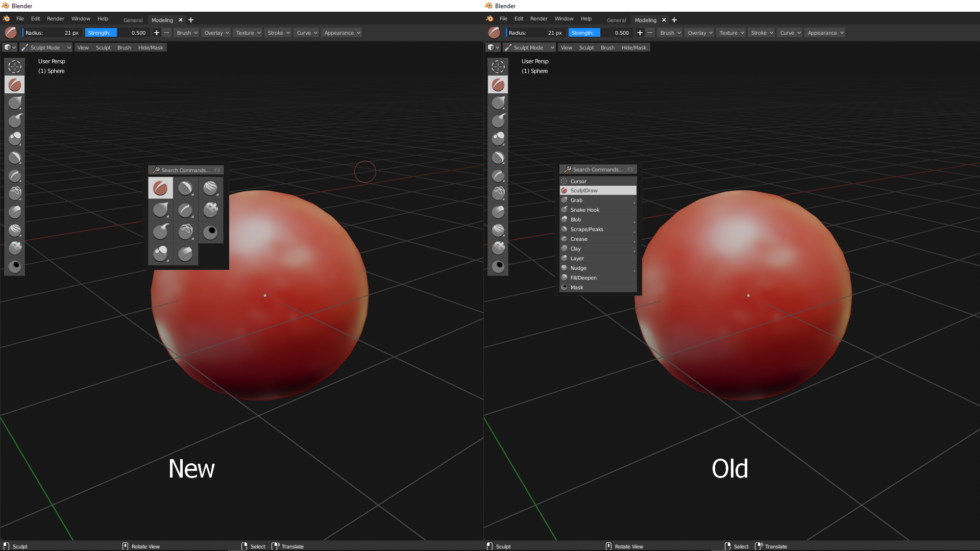Open the Sculpt Mode dropdown

[x=46, y=47]
